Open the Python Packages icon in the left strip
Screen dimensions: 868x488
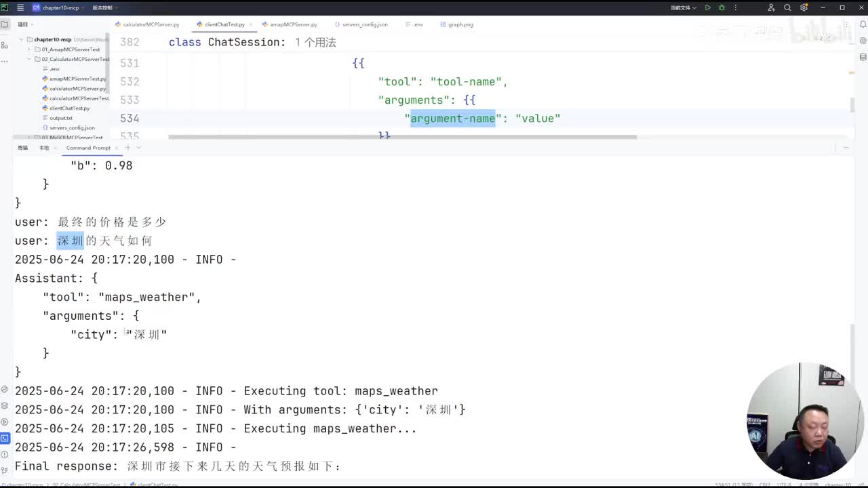[5, 389]
